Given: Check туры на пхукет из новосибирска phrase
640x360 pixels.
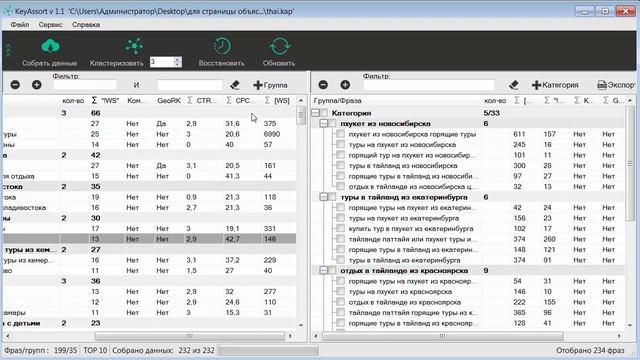Looking at the screenshot, I should (340, 144).
